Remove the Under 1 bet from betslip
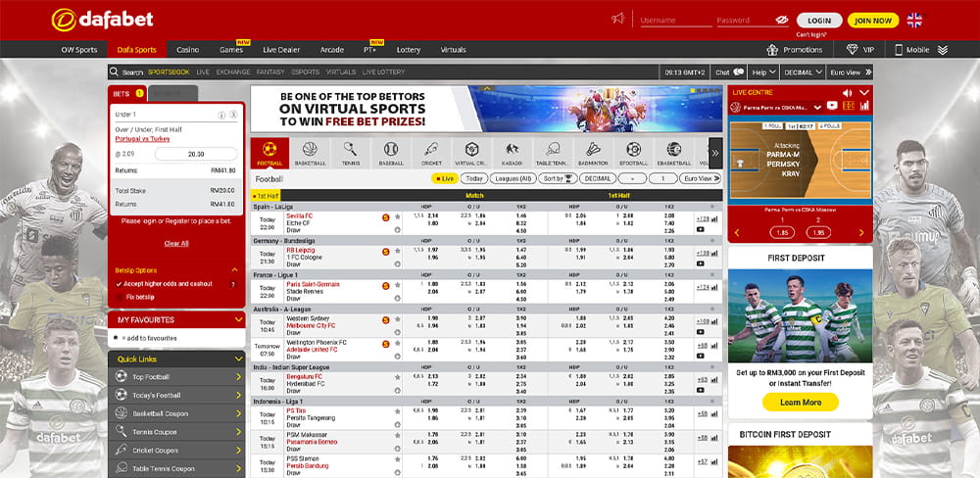 tap(233, 115)
